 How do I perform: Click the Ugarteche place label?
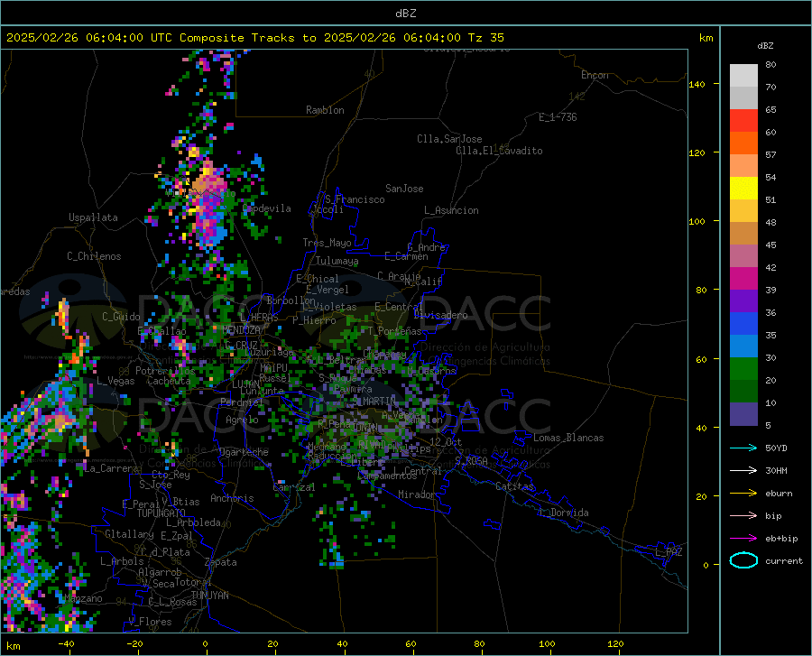244,452
